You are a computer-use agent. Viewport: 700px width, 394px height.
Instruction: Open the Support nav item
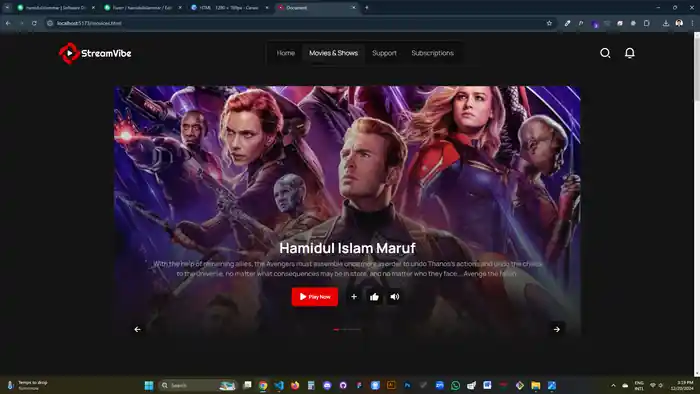pyautogui.click(x=384, y=53)
